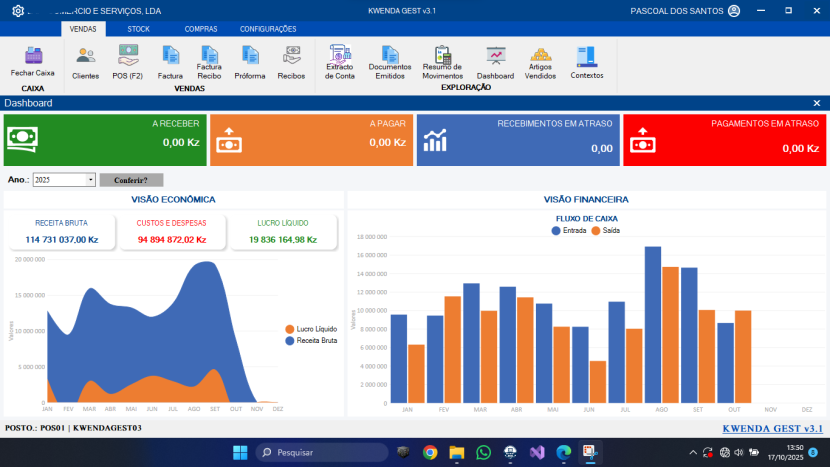Open Artigos Vendidos report

(x=540, y=60)
